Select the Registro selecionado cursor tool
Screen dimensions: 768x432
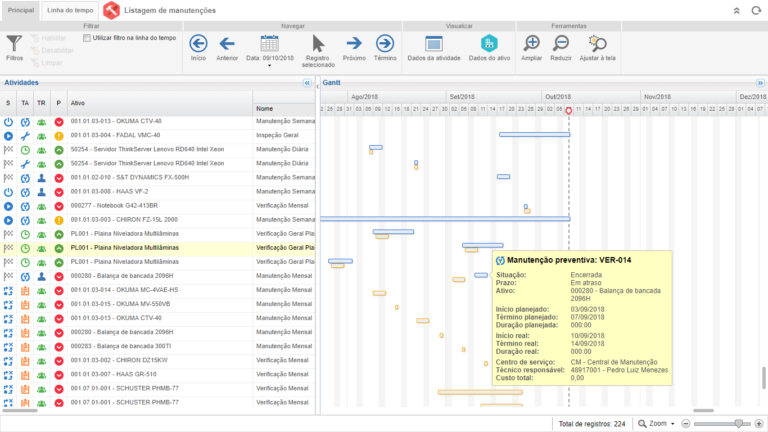(x=318, y=47)
